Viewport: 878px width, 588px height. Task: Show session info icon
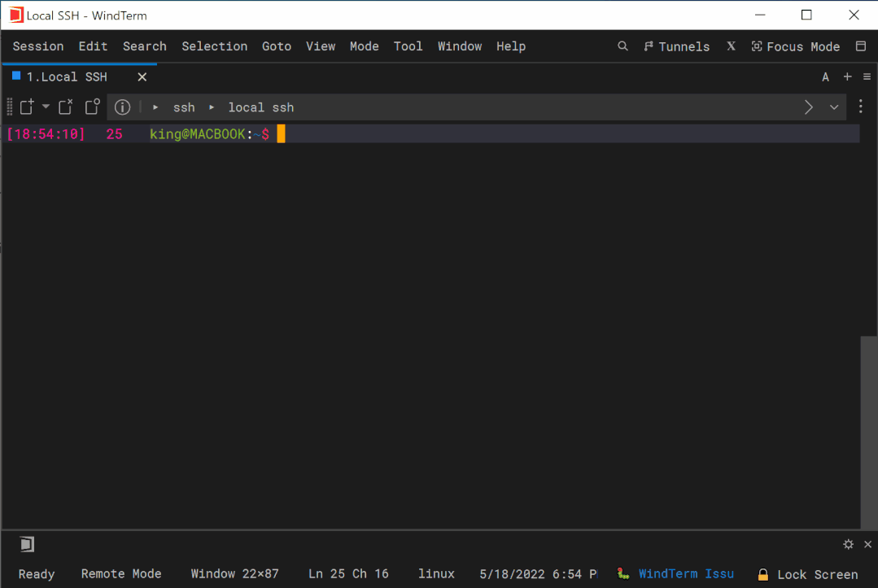[x=122, y=107]
